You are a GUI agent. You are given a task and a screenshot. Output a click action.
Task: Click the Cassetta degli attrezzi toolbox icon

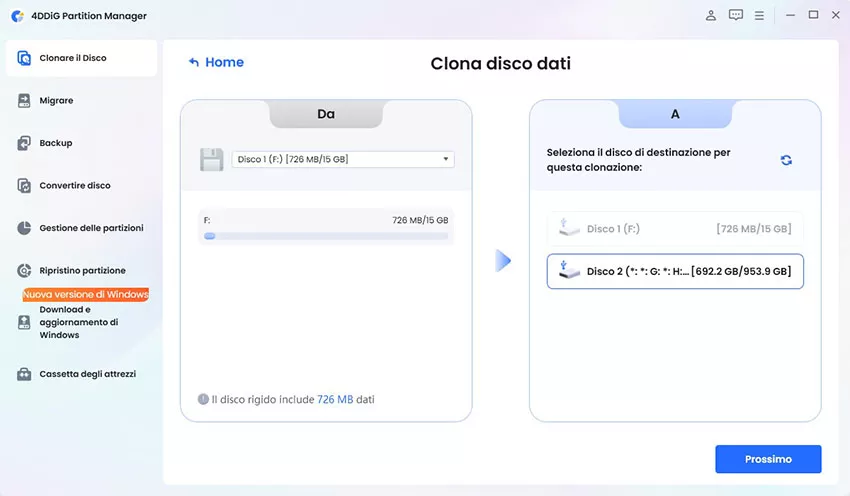click(x=24, y=374)
